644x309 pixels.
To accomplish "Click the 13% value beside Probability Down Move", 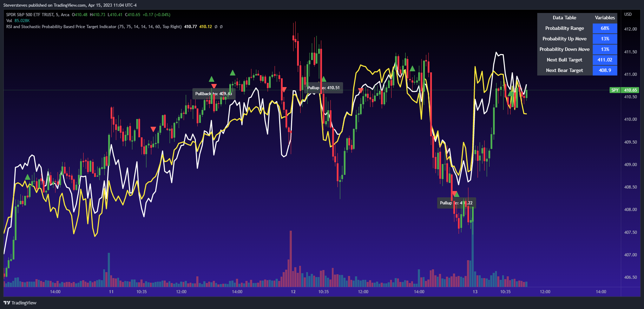I will 605,49.
